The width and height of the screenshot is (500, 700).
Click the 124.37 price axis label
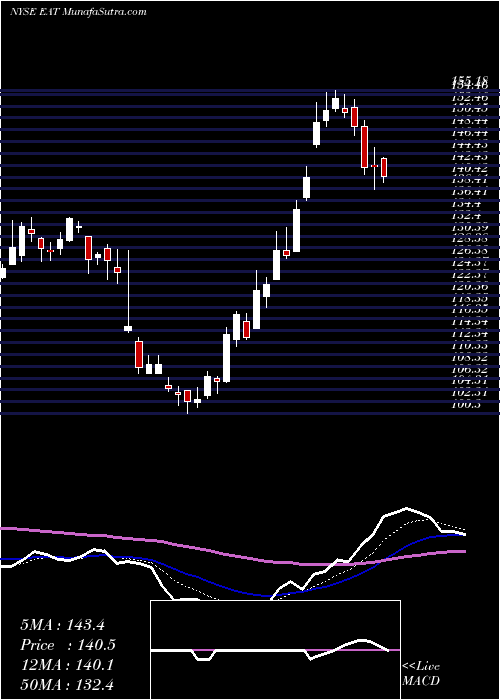pos(469,262)
